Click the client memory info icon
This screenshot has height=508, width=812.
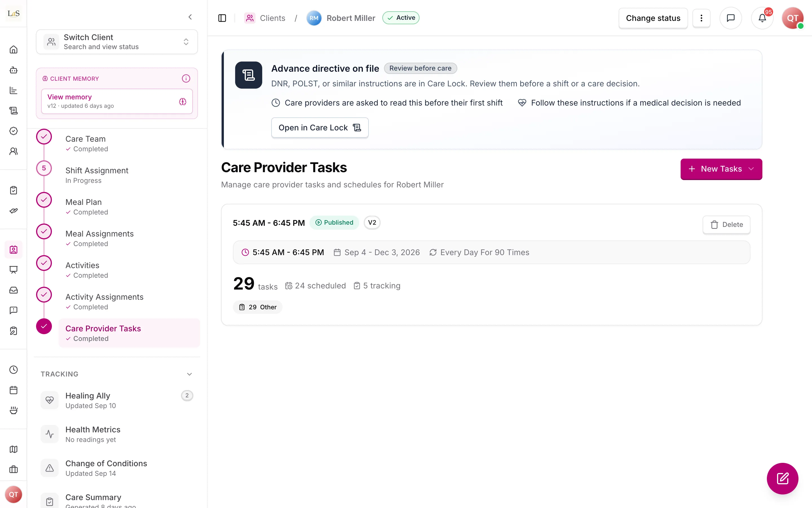point(186,78)
